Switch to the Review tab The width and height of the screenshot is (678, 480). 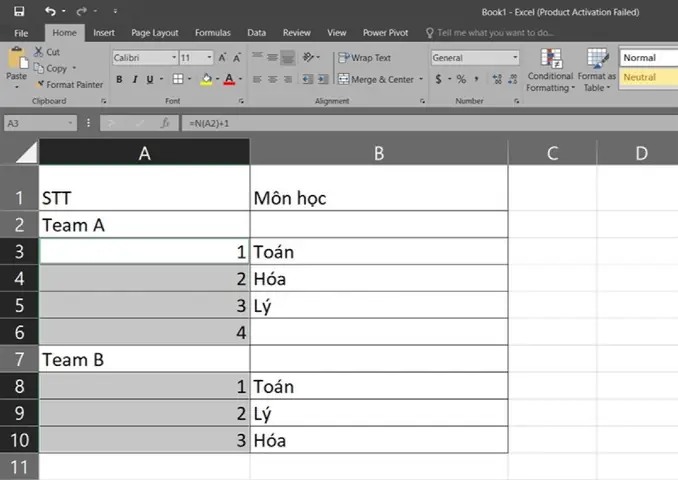tap(296, 33)
